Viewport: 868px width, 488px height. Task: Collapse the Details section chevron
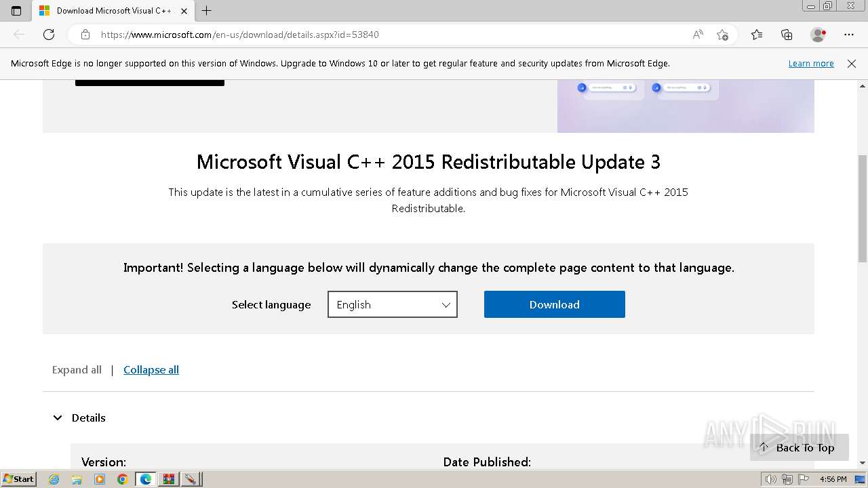point(58,418)
